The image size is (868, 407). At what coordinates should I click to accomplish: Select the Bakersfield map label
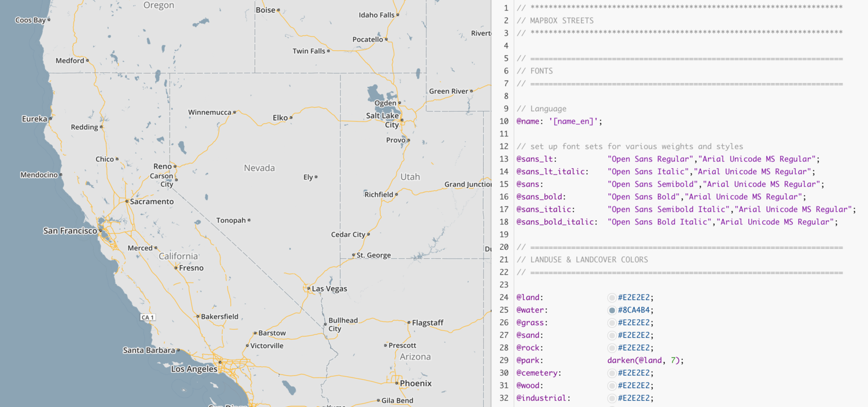coord(220,317)
